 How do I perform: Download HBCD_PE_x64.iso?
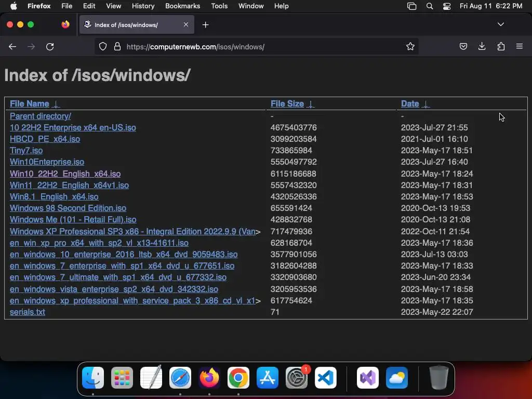(45, 139)
